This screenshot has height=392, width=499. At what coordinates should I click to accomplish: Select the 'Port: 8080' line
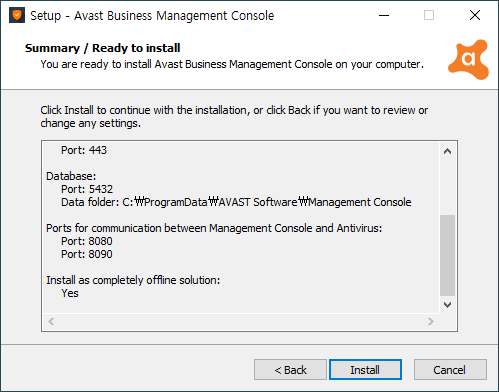pyautogui.click(x=87, y=241)
